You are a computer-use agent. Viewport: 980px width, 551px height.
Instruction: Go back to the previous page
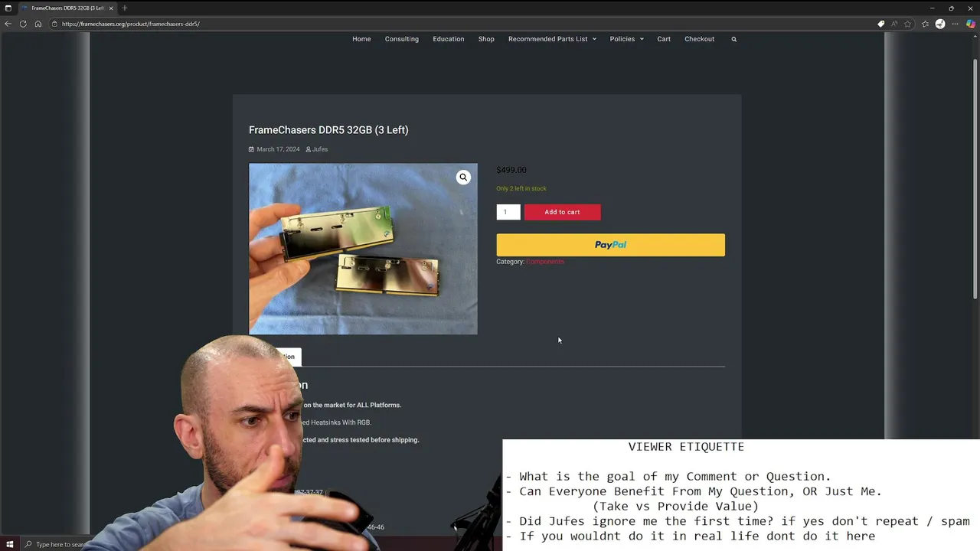click(x=8, y=24)
